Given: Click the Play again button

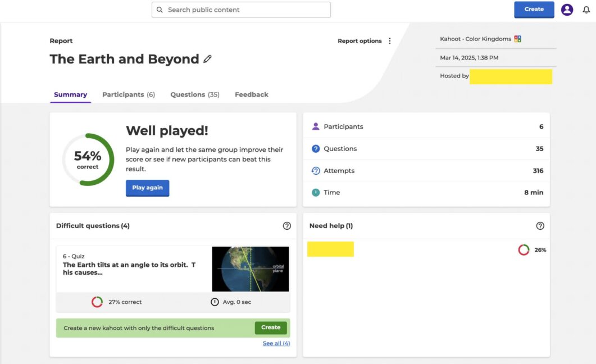Looking at the screenshot, I should click(147, 188).
